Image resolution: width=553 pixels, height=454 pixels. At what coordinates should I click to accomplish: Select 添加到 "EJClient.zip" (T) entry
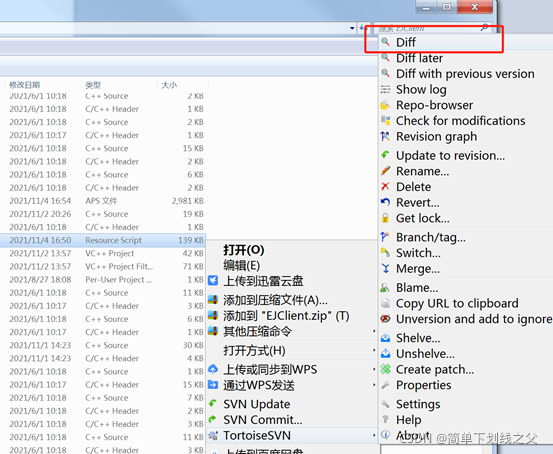coord(286,316)
